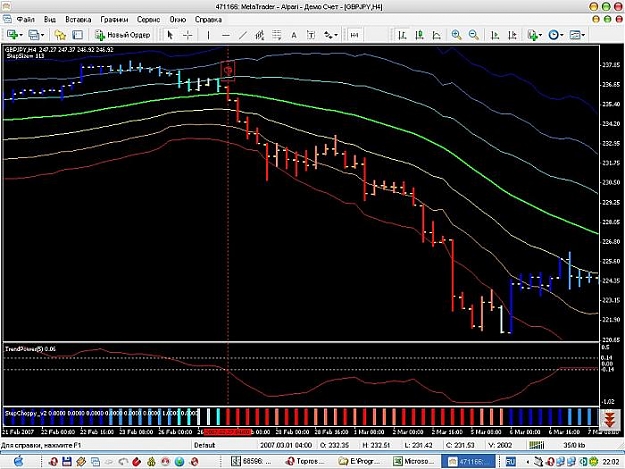Screen dimensions: 625x469
Task: Click the save floppy quick-launch icon
Action: coord(67,461)
